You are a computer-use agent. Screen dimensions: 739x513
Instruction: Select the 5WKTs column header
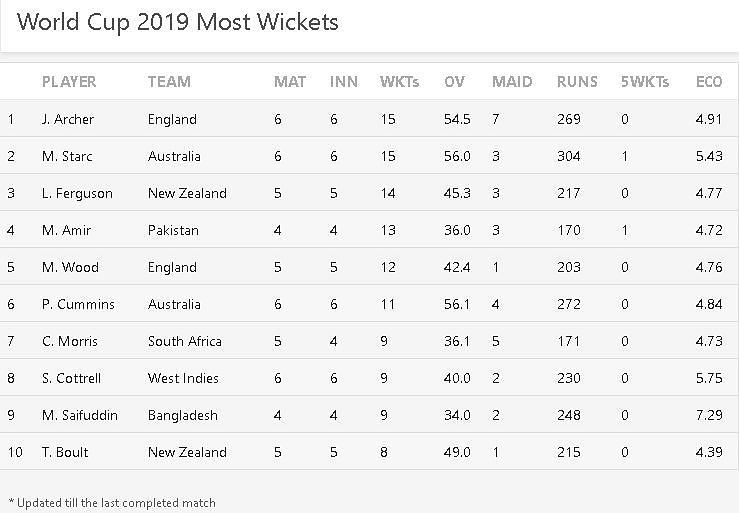pyautogui.click(x=645, y=82)
